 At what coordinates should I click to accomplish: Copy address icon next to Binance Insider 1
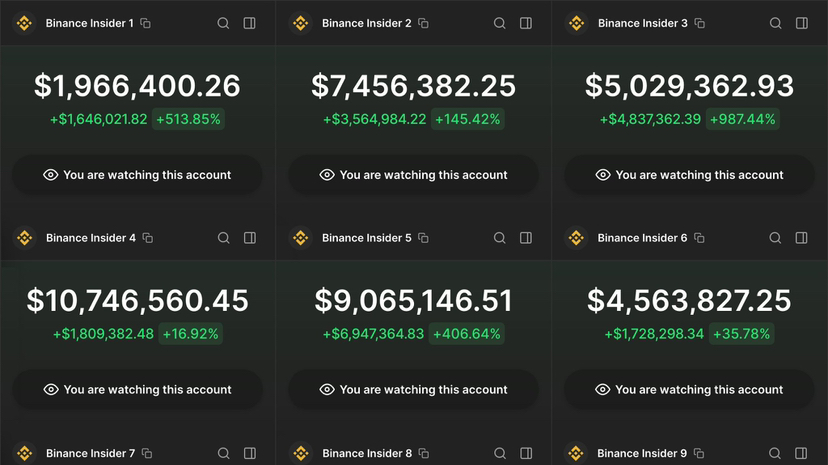[x=146, y=23]
